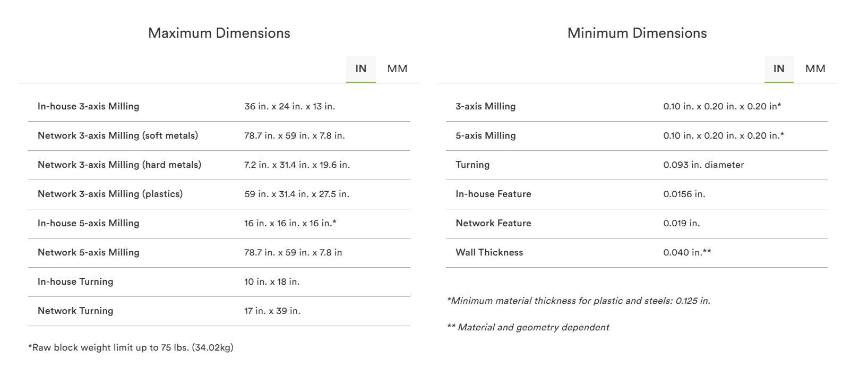Image resolution: width=868 pixels, height=366 pixels.
Task: Click the raw block weight limit footnote
Action: pyautogui.click(x=131, y=347)
